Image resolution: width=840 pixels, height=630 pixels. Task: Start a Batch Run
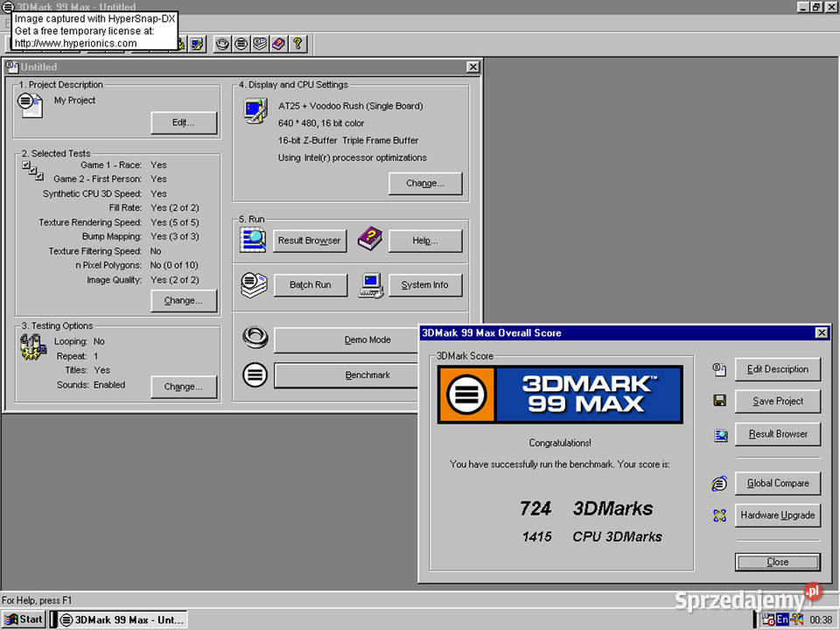point(310,285)
